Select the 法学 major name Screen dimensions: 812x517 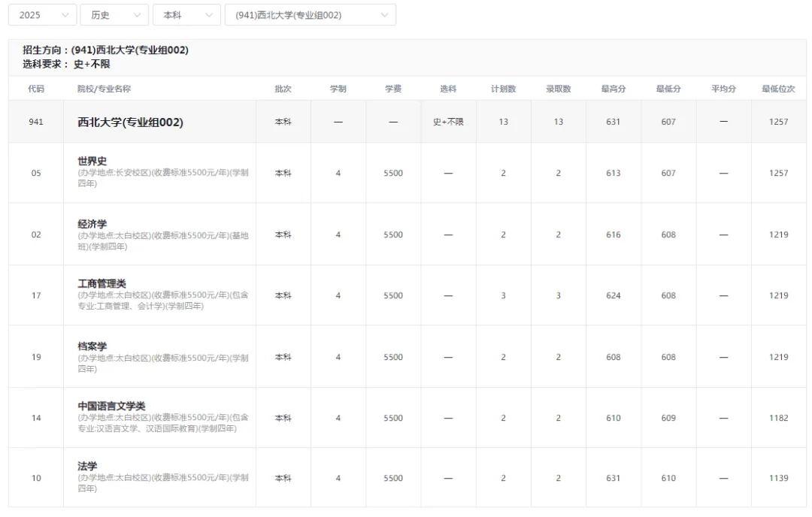(87, 467)
